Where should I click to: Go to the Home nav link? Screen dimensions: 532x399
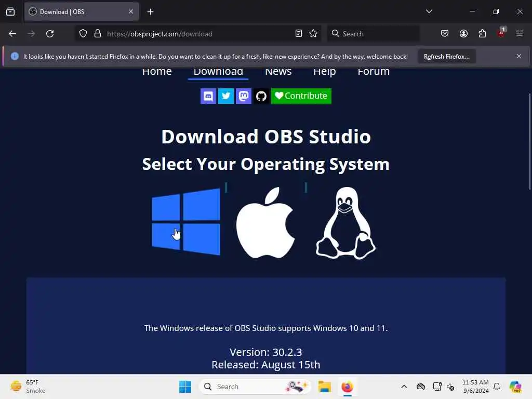click(x=157, y=72)
